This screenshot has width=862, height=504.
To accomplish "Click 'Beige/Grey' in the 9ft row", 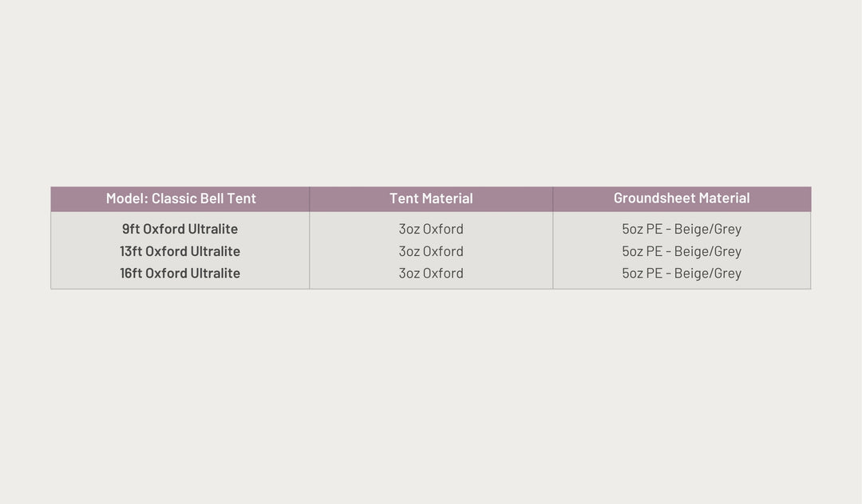I will coord(708,229).
